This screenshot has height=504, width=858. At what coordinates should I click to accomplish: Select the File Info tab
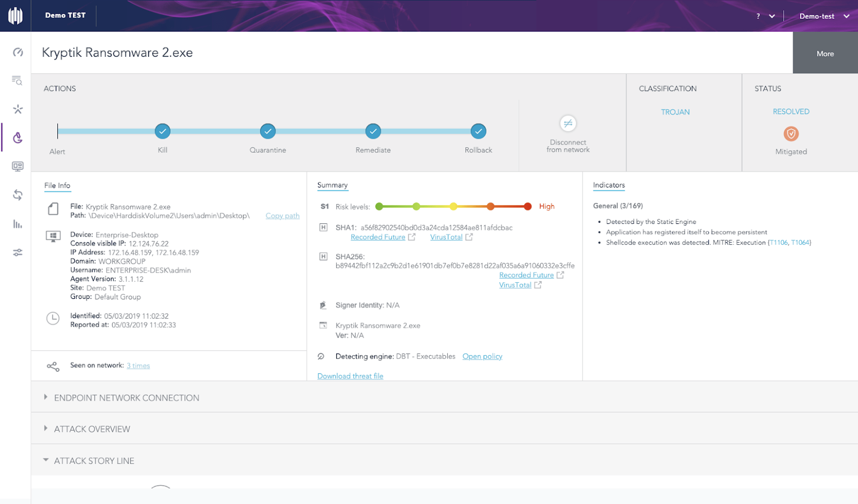click(x=57, y=186)
